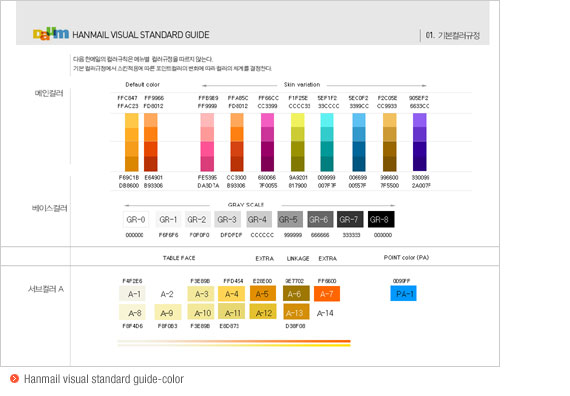Click the 'TABLE FACE' column heading
Screen dimensions: 570x396
[x=179, y=258]
